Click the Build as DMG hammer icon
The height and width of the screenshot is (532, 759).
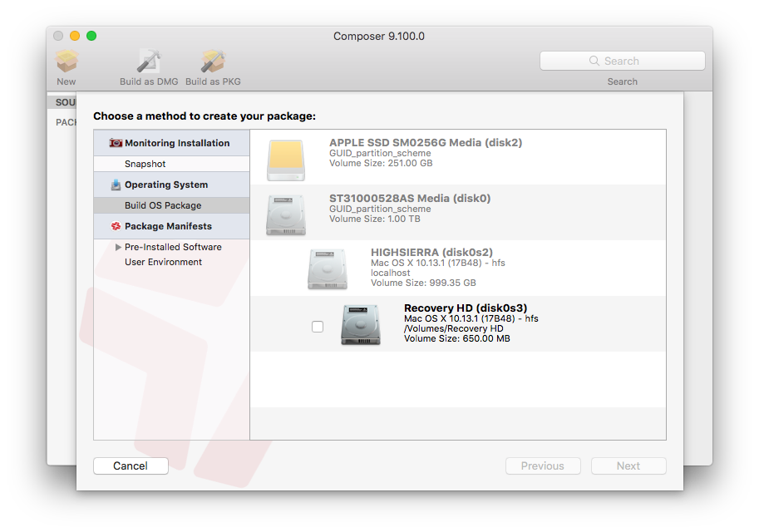click(x=149, y=61)
